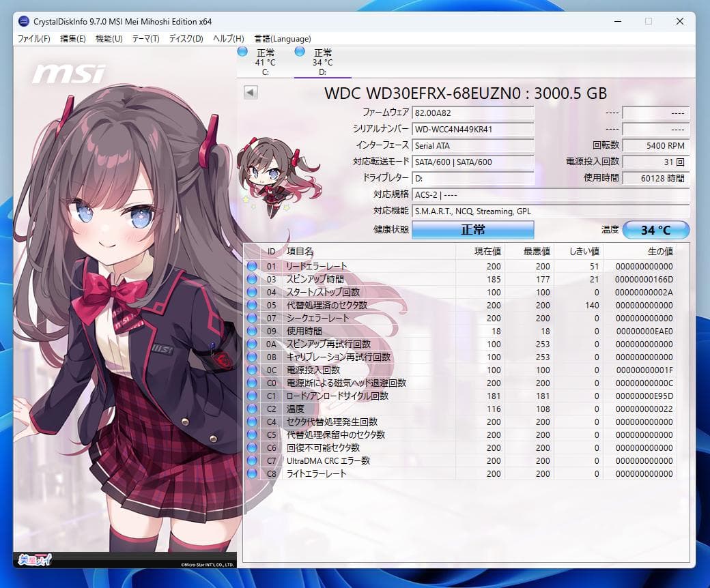This screenshot has width=710, height=588.
Task: Open the ヘルプ(H) menu
Action: 228,39
